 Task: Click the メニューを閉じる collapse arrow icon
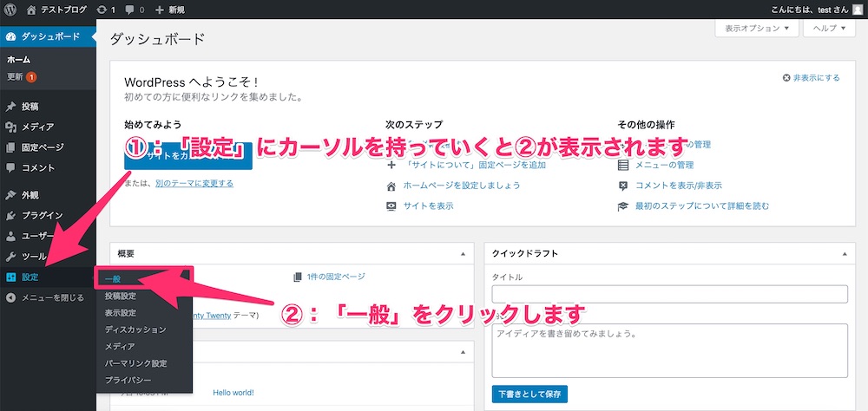(11, 297)
